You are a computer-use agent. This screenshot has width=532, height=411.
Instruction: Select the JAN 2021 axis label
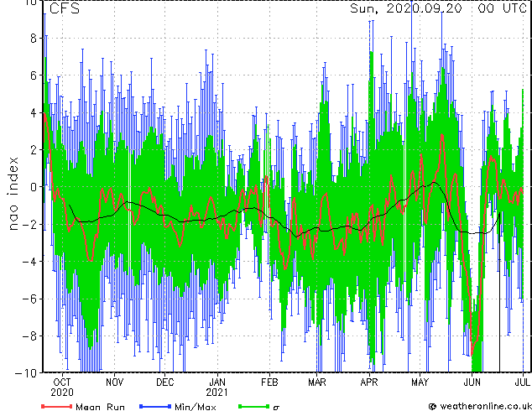point(217,388)
